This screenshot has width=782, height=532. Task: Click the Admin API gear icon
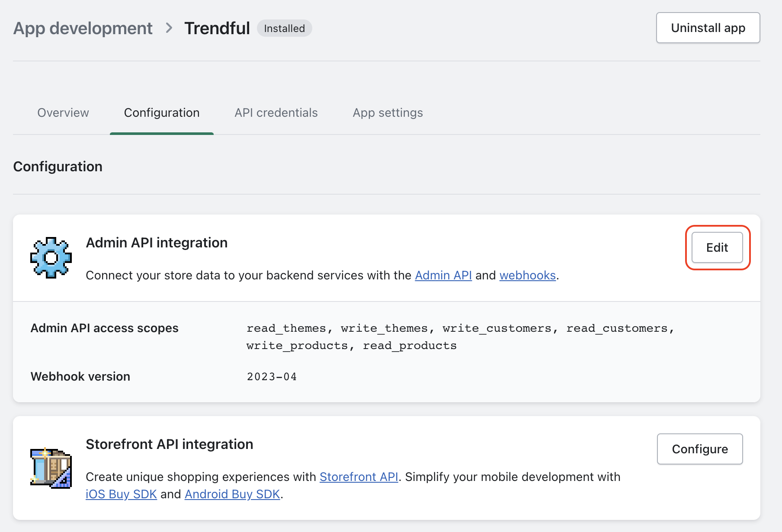[51, 257]
